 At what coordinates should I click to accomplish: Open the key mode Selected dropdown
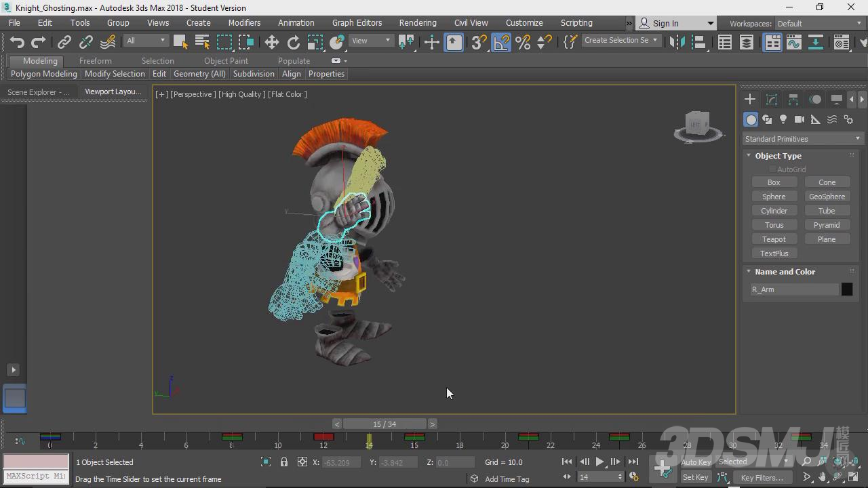point(753,462)
